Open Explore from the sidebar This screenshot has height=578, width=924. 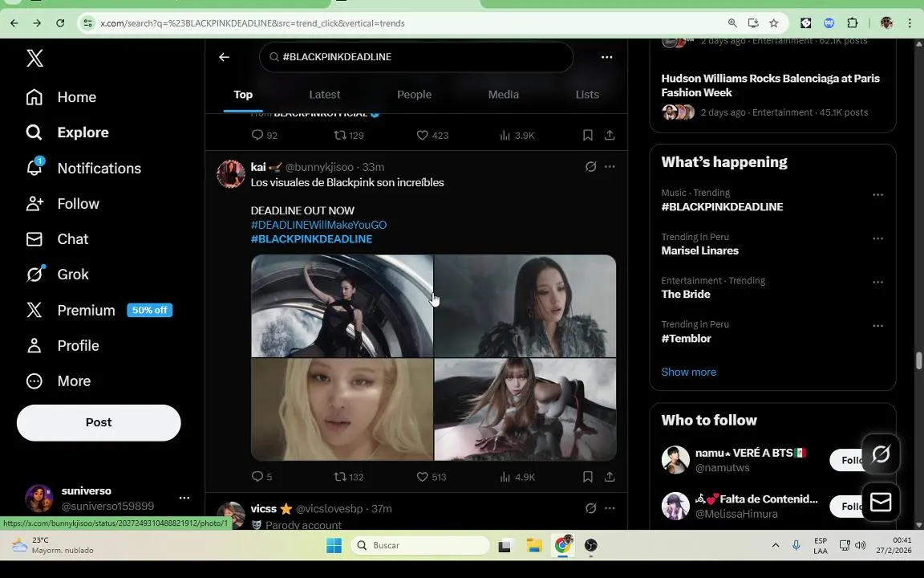tap(67, 132)
